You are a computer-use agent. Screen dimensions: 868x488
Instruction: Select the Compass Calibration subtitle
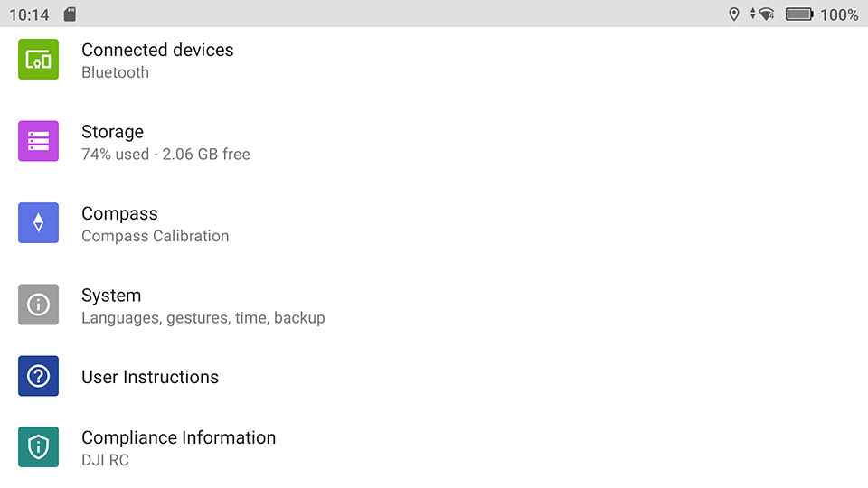(155, 236)
